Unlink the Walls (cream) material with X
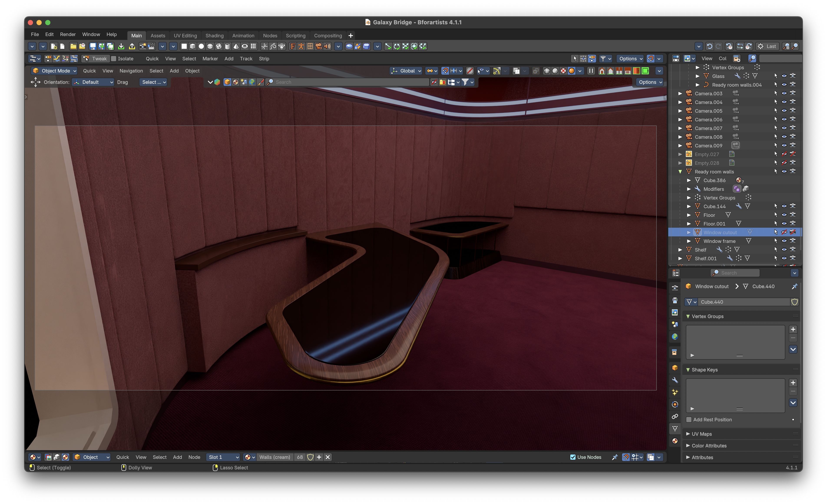Viewport: 827px width, 504px height. point(327,457)
